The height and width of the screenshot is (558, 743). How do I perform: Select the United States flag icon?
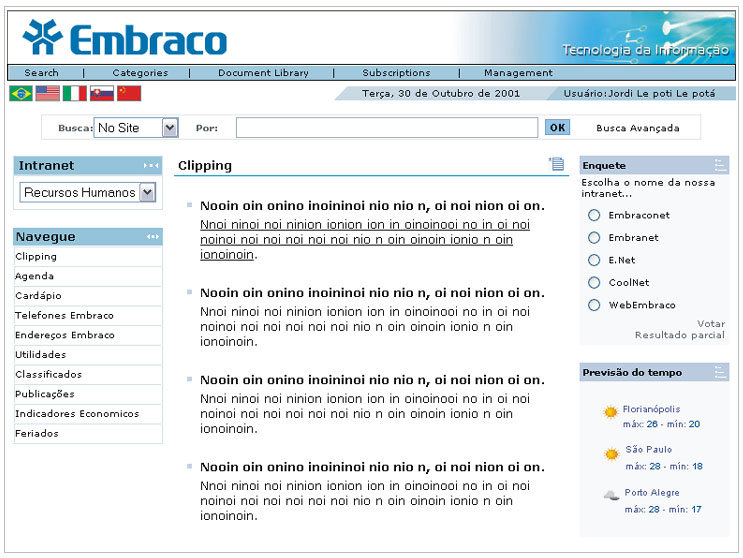tap(47, 93)
